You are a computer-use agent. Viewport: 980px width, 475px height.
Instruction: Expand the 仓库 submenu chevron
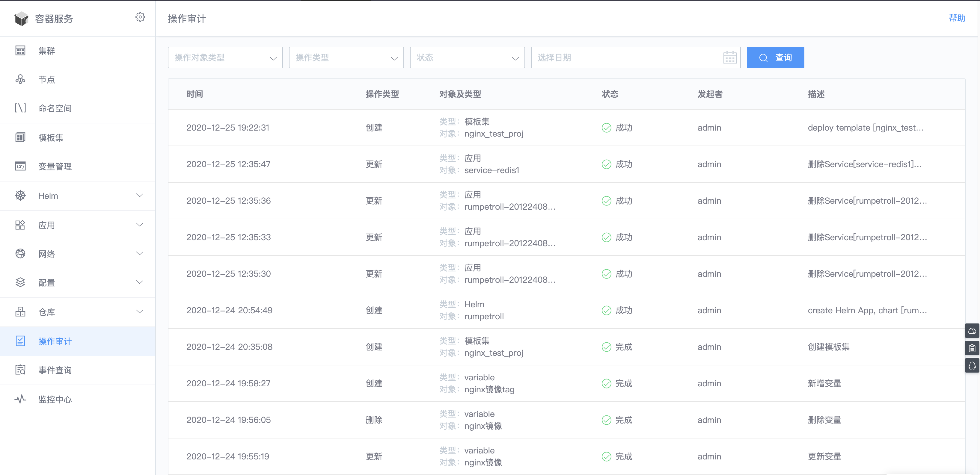[x=140, y=311]
